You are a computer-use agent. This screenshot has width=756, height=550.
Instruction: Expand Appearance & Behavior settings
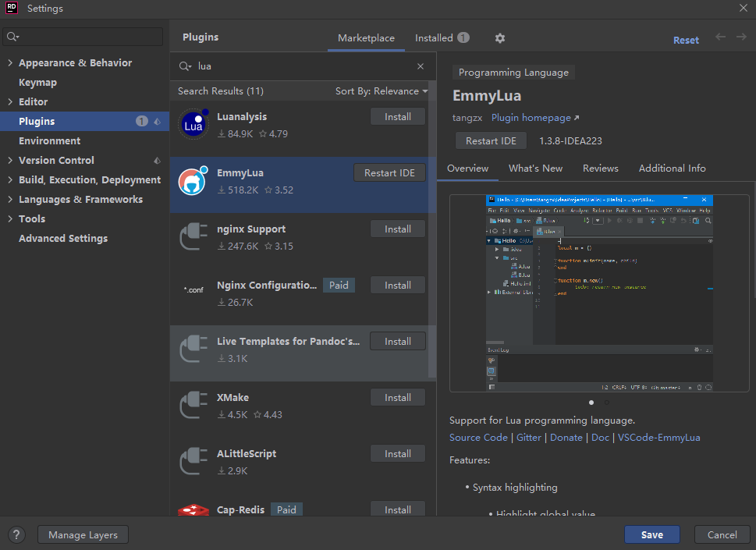[x=10, y=62]
